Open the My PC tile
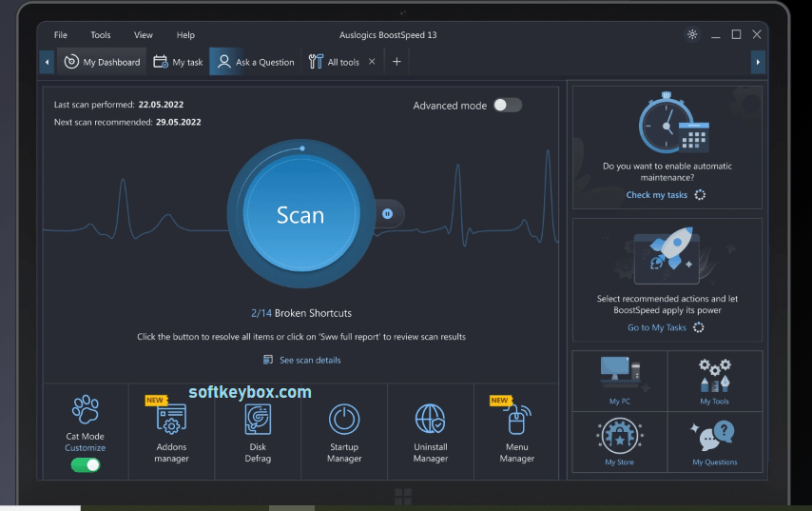 tap(620, 381)
